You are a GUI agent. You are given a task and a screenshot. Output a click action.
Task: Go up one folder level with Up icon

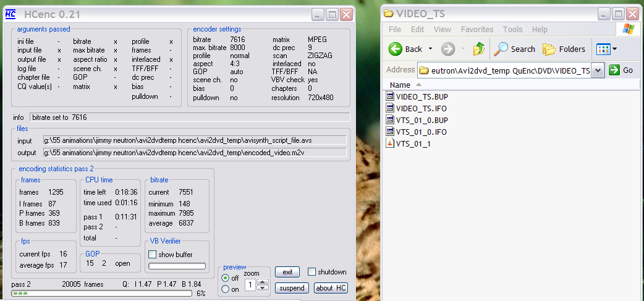tap(479, 49)
